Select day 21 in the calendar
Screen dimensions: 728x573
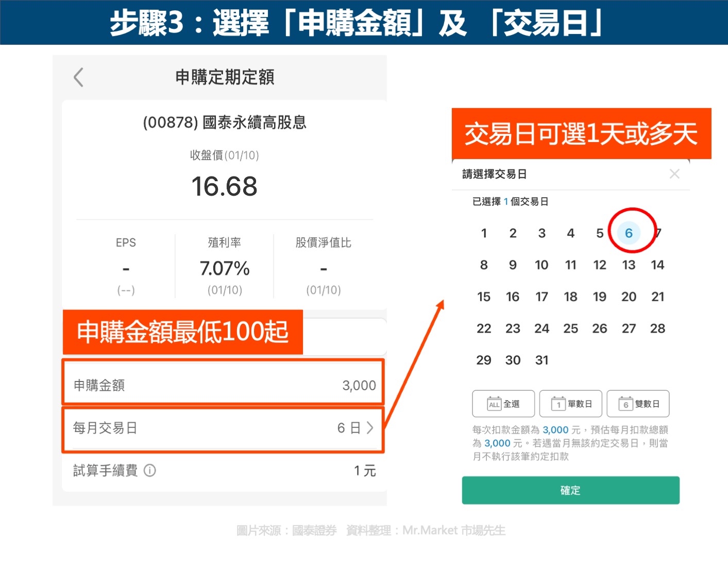pos(657,297)
